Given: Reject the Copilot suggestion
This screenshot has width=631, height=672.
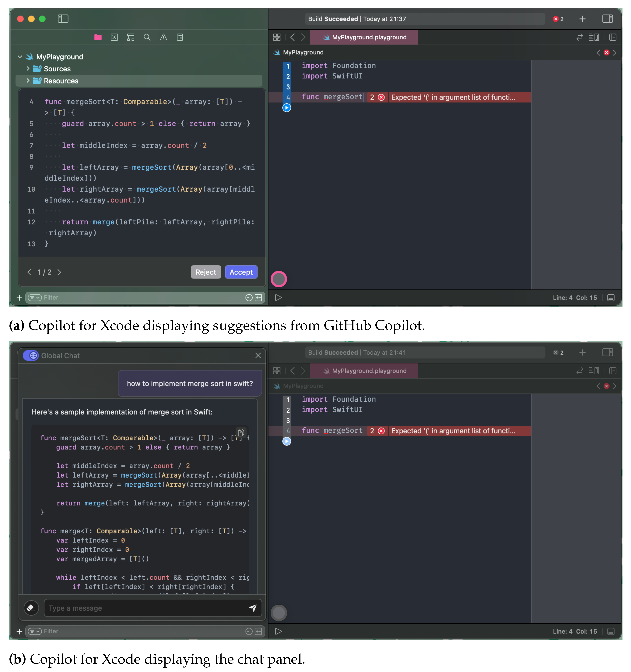Looking at the screenshot, I should click(205, 272).
